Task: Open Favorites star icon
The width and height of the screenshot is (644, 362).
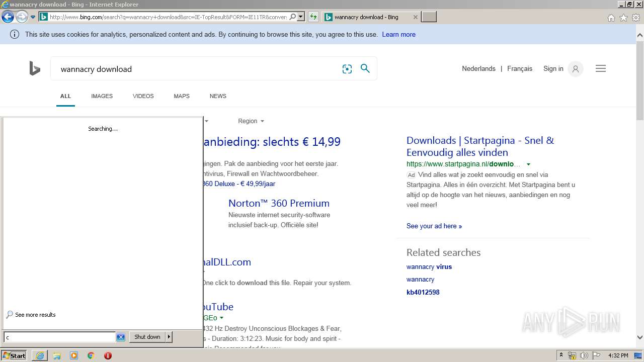Action: pos(623,18)
